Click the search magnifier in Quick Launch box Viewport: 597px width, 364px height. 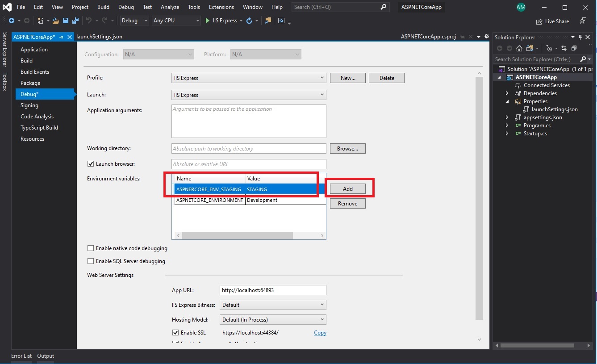384,7
